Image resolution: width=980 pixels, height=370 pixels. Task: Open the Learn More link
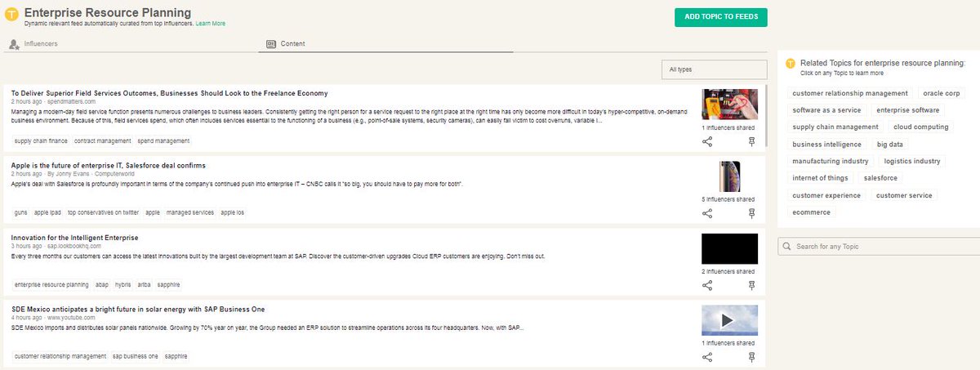click(x=211, y=24)
